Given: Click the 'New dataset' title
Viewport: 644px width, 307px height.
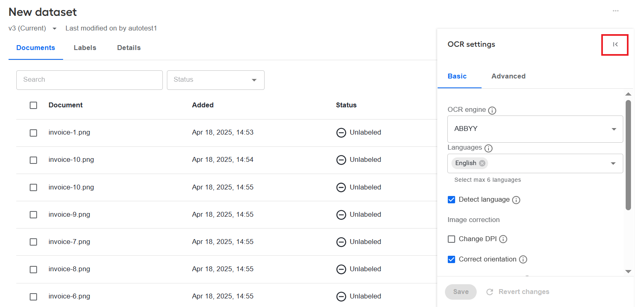Looking at the screenshot, I should [x=43, y=12].
